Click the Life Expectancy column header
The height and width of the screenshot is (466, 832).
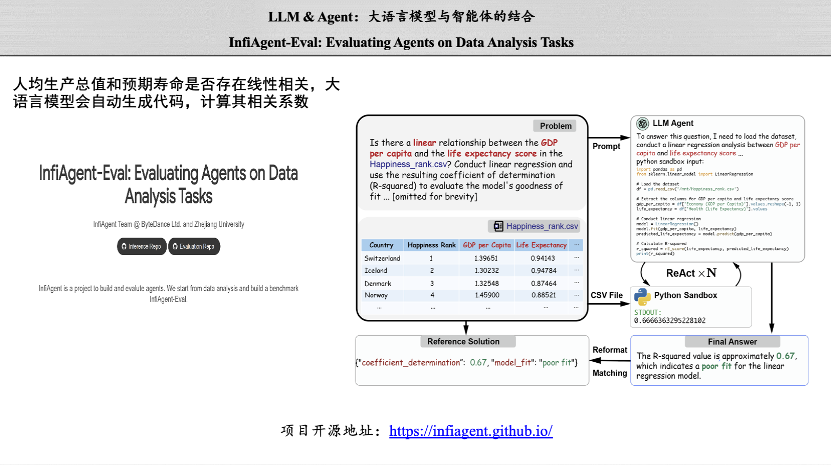(549, 245)
